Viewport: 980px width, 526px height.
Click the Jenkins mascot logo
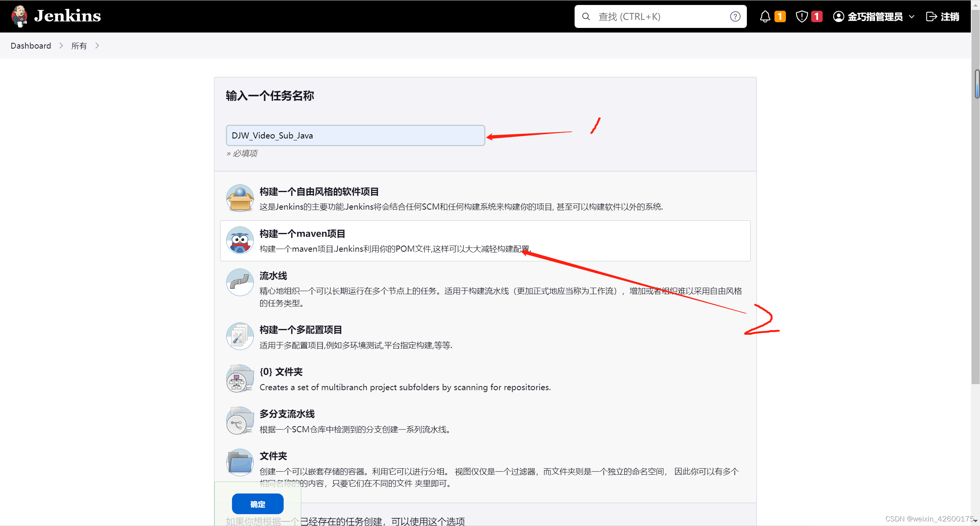point(19,16)
